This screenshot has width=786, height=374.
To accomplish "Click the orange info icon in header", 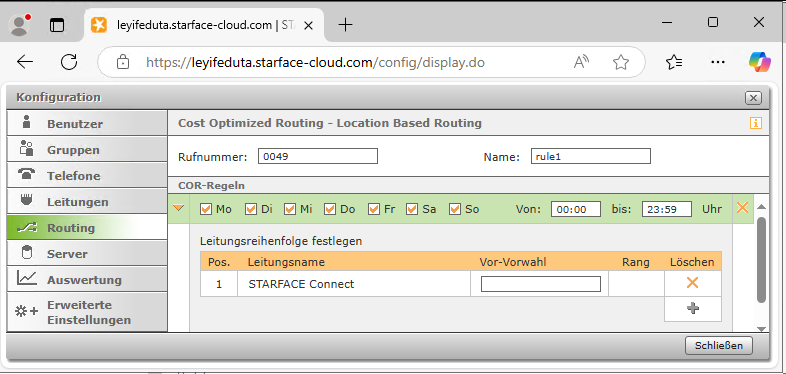I will click(x=756, y=123).
